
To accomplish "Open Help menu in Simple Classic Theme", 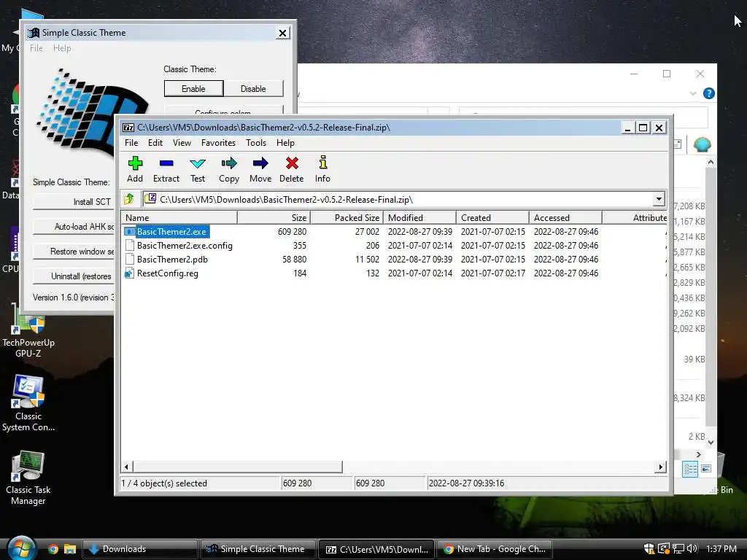I will tap(62, 48).
